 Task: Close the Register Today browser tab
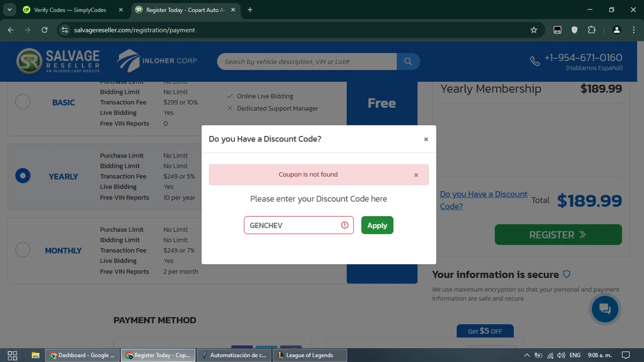tap(233, 9)
